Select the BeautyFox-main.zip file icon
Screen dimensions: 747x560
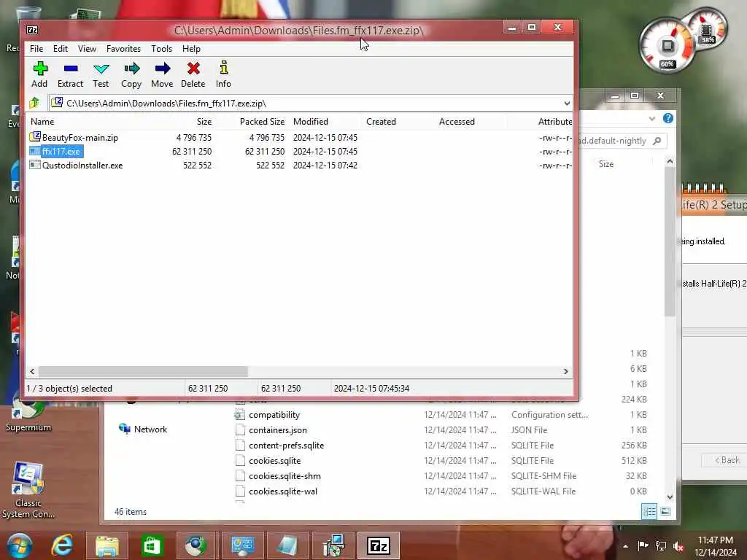coord(35,137)
